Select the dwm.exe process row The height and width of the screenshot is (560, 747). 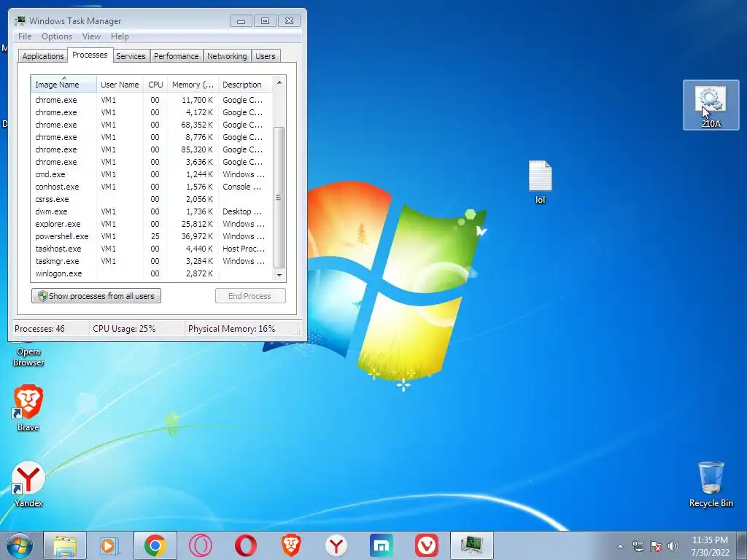tap(152, 211)
